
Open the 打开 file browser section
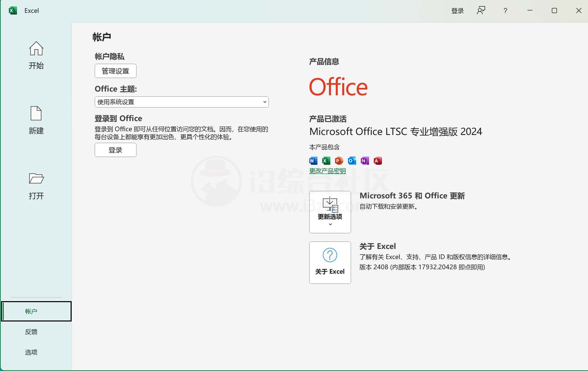(x=36, y=185)
